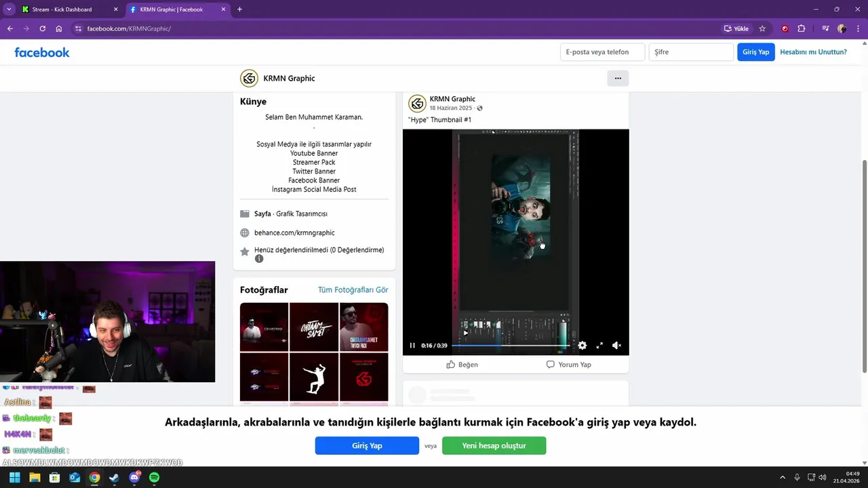Viewport: 868px width, 488px height.
Task: Open a new browser tab
Action: [x=239, y=9]
